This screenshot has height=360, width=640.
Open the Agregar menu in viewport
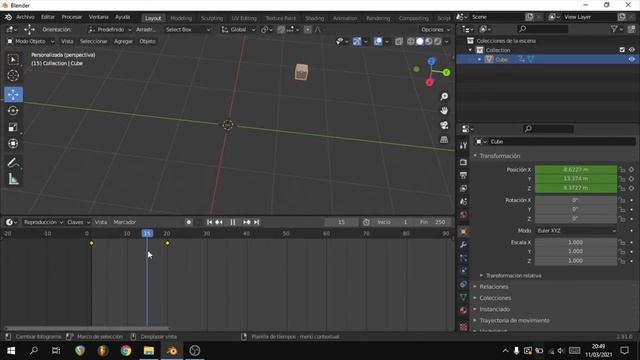[x=123, y=41]
